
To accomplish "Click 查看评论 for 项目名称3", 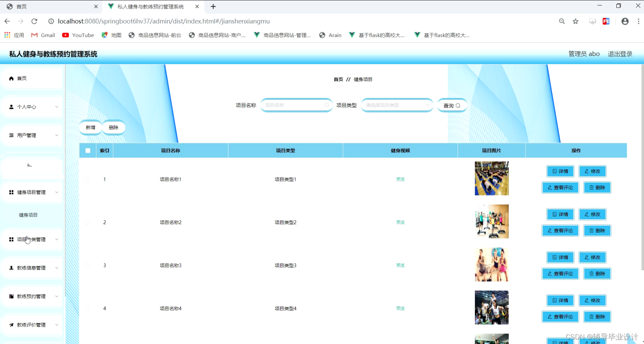I will click(x=560, y=274).
